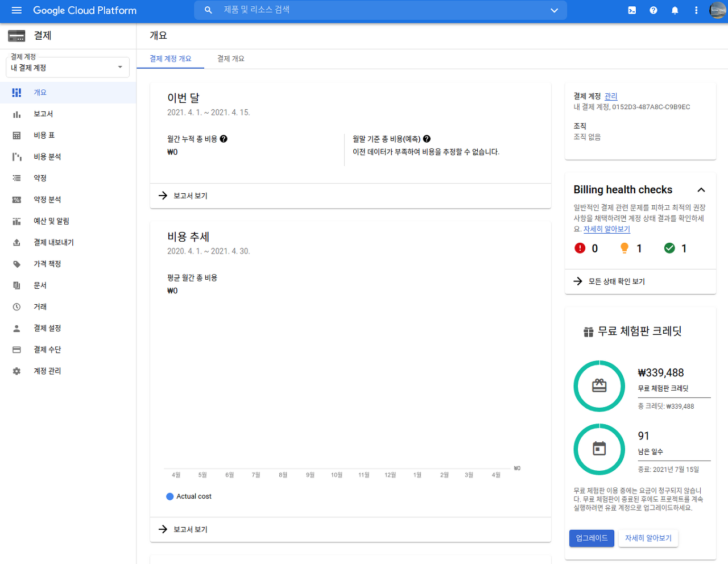
Task: Click the 개요 dashboard icon in sidebar
Action: pos(16,92)
